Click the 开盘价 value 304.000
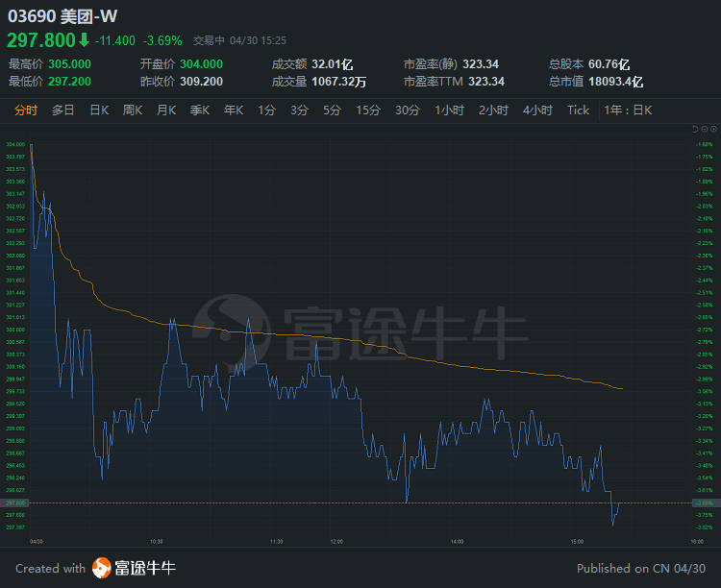 click(x=202, y=64)
